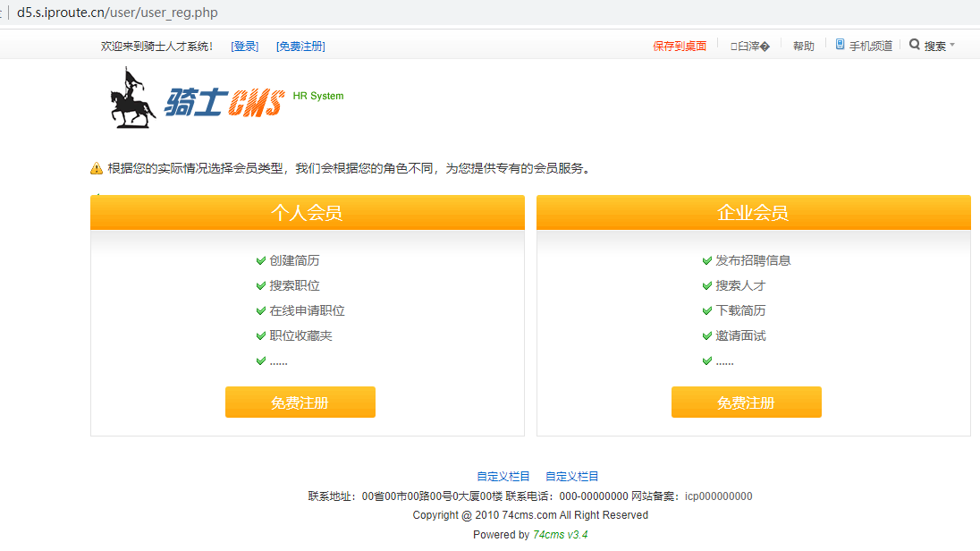Screen dimensions: 980x551
Task: Click the yellow warning triangle icon
Action: tap(97, 168)
